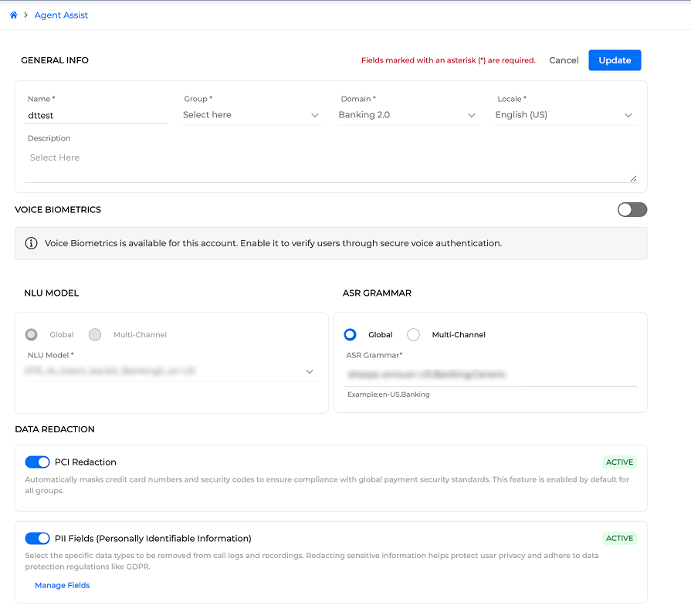Open the Locale dropdown showing English (US)
The image size is (691, 616).
click(566, 115)
